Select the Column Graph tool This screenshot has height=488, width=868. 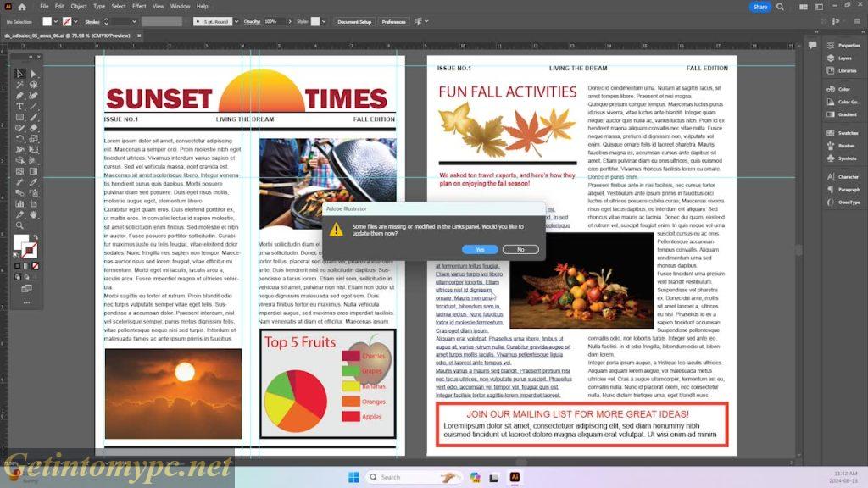19,203
